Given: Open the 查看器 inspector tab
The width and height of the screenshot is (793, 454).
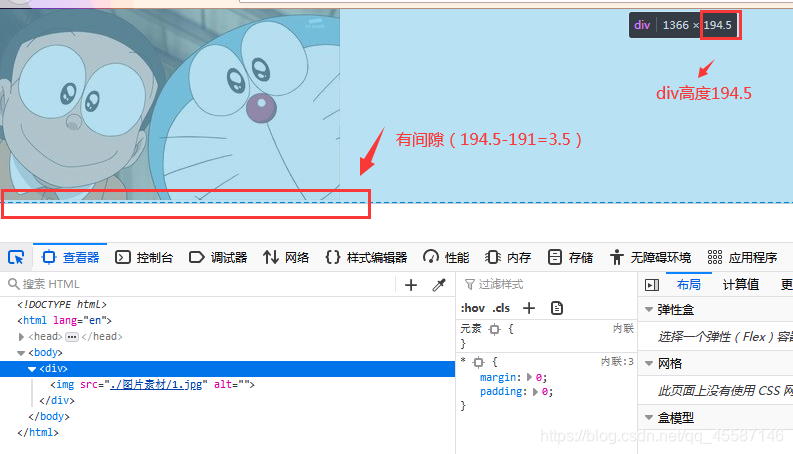Looking at the screenshot, I should [x=71, y=257].
